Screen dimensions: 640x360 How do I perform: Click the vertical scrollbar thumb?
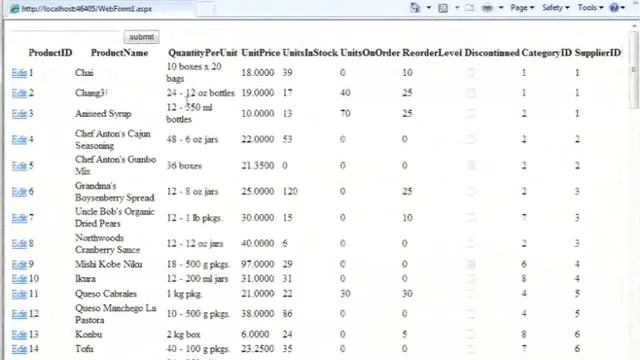tap(633, 70)
